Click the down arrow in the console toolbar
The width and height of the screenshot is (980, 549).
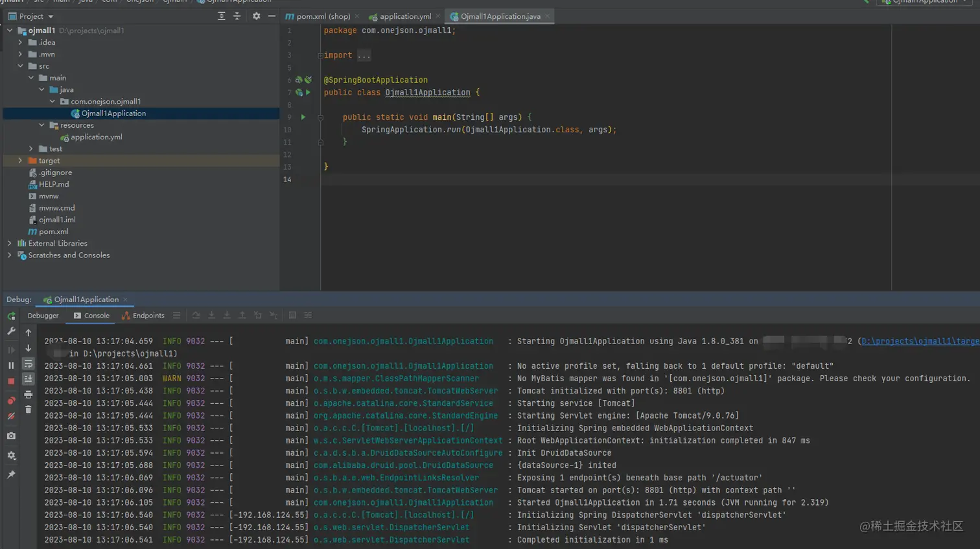(x=28, y=348)
